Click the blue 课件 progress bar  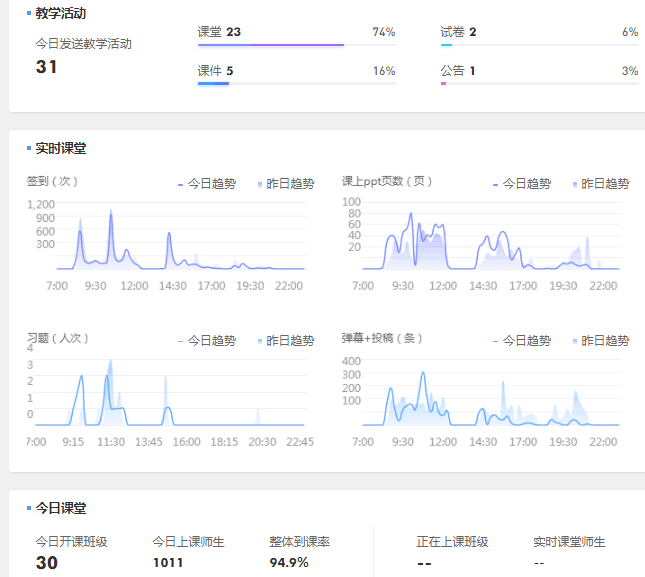pyautogui.click(x=214, y=84)
